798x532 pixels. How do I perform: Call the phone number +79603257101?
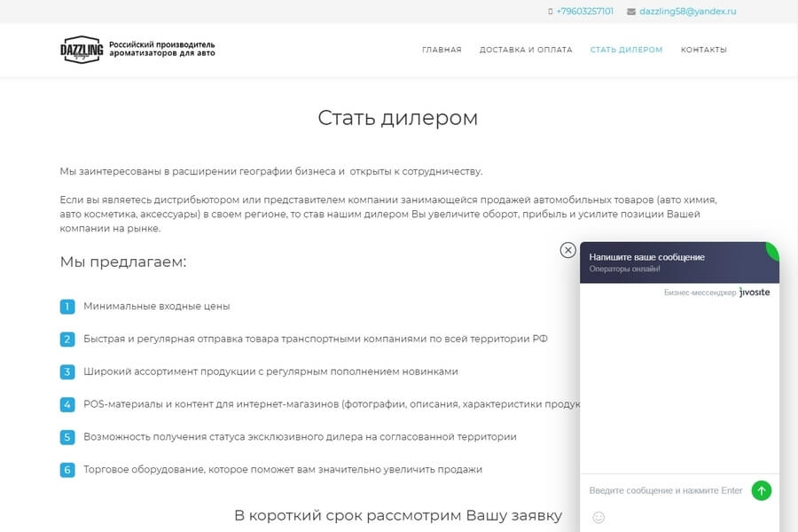pos(584,12)
